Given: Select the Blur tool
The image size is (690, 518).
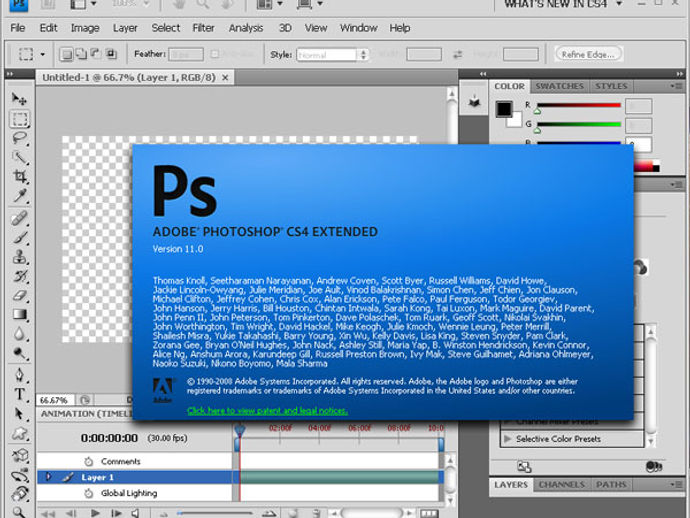Looking at the screenshot, I should pos(19,334).
